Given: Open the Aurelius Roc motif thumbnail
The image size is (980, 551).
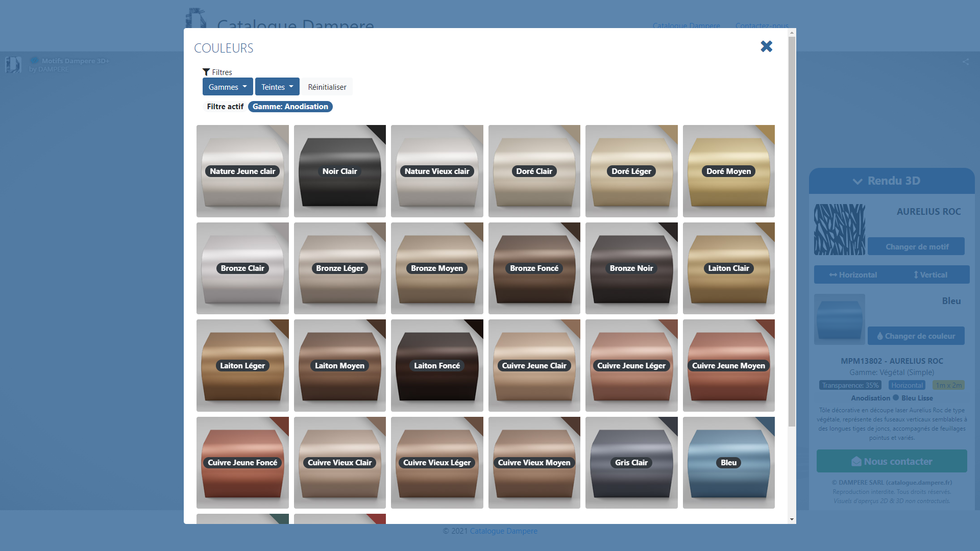Looking at the screenshot, I should [840, 230].
